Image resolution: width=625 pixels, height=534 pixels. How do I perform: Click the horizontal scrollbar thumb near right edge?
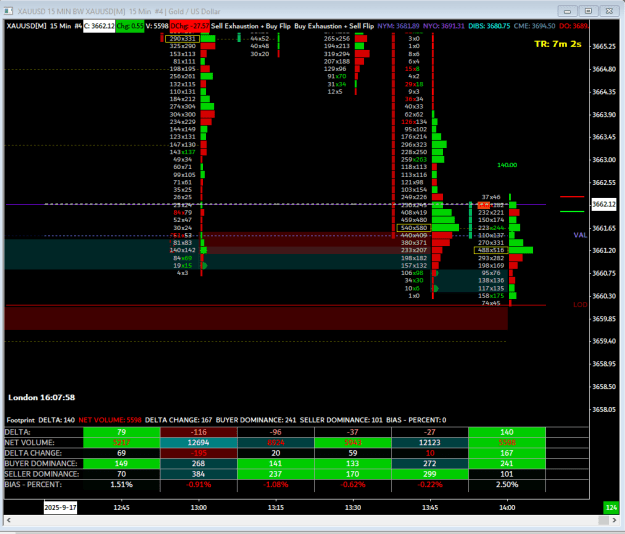(603, 520)
